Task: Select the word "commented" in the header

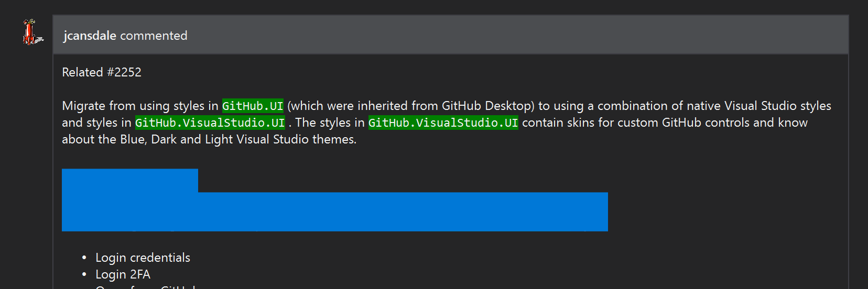Action: point(154,36)
